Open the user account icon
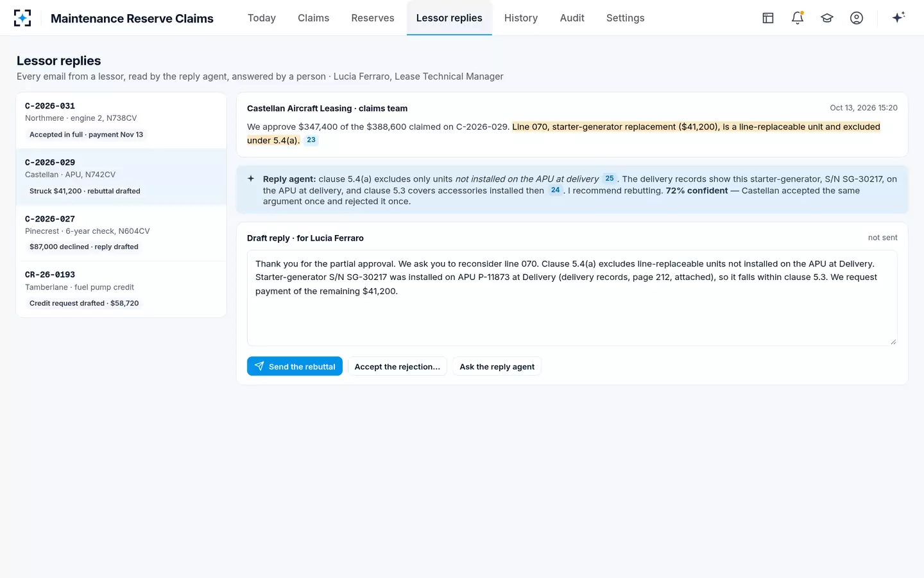924x578 pixels. [x=857, y=18]
